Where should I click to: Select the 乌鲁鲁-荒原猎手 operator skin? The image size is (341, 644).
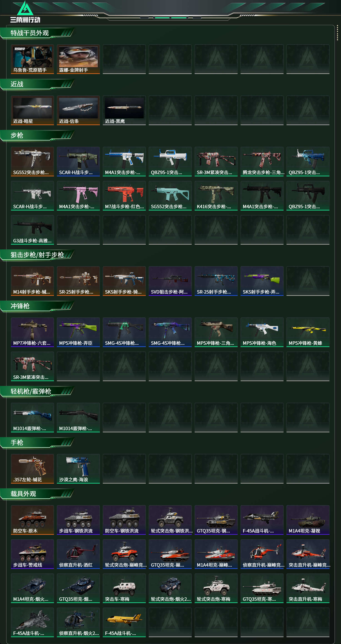[x=33, y=59]
